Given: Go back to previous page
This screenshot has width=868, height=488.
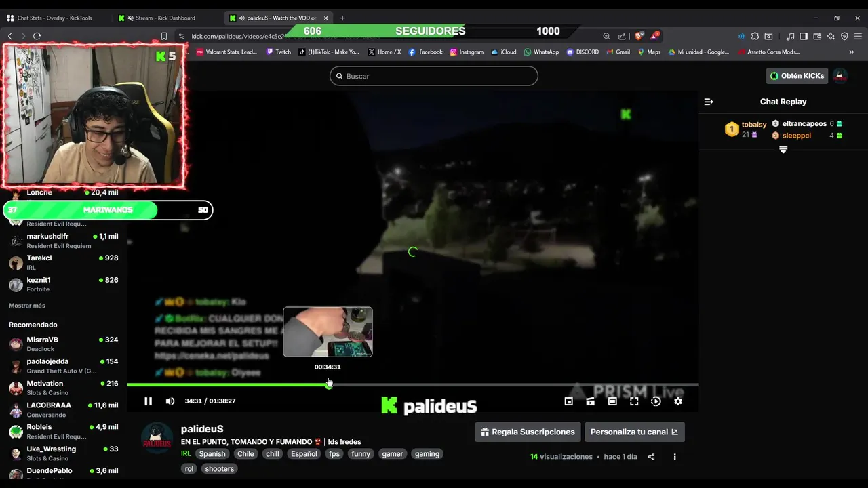Looking at the screenshot, I should [9, 36].
